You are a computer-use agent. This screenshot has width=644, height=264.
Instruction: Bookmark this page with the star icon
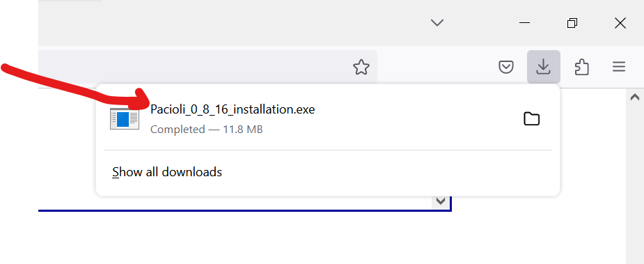point(361,67)
